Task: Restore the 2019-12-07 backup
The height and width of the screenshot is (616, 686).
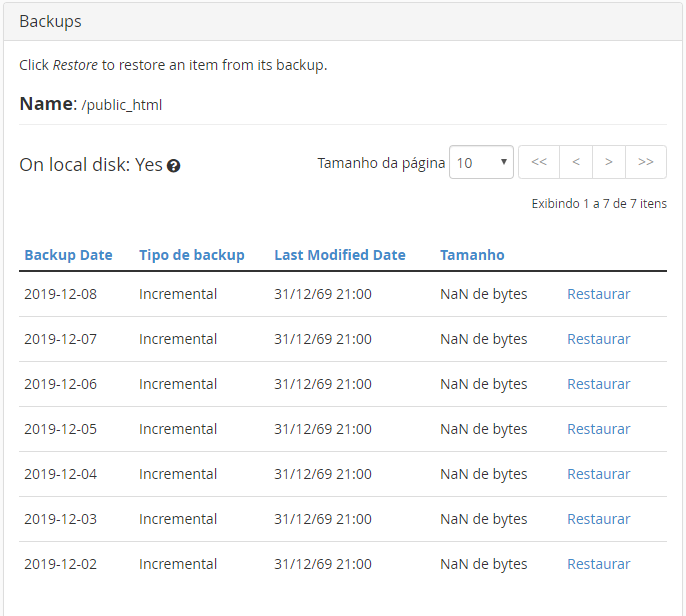Action: [x=598, y=339]
